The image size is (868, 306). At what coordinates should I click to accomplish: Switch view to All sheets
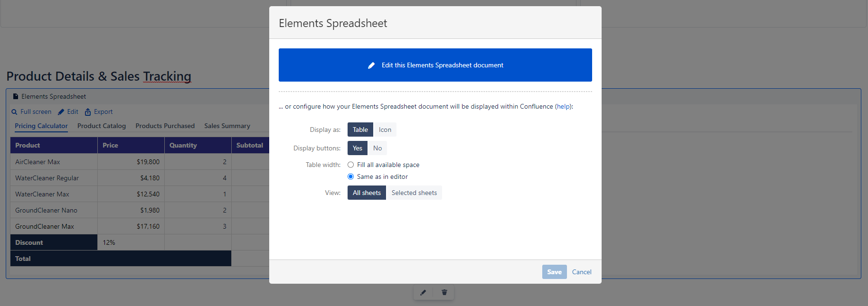click(x=367, y=193)
